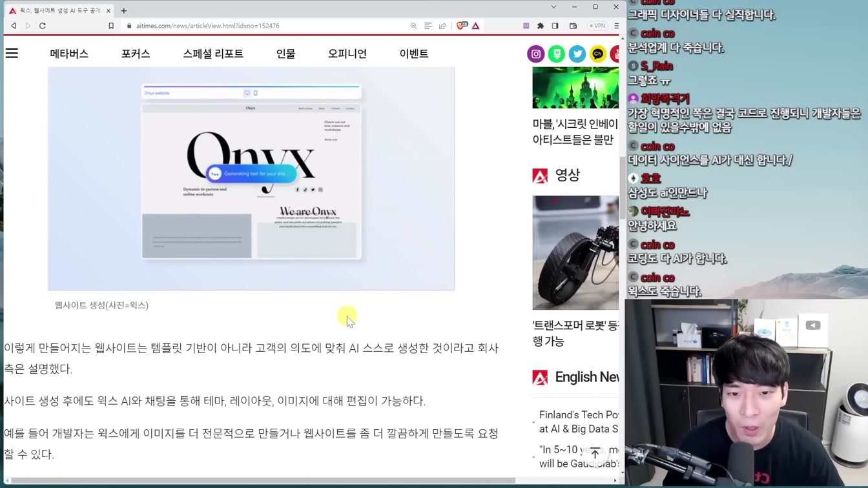Click the padlock site info icon
868x488 pixels.
point(129,26)
